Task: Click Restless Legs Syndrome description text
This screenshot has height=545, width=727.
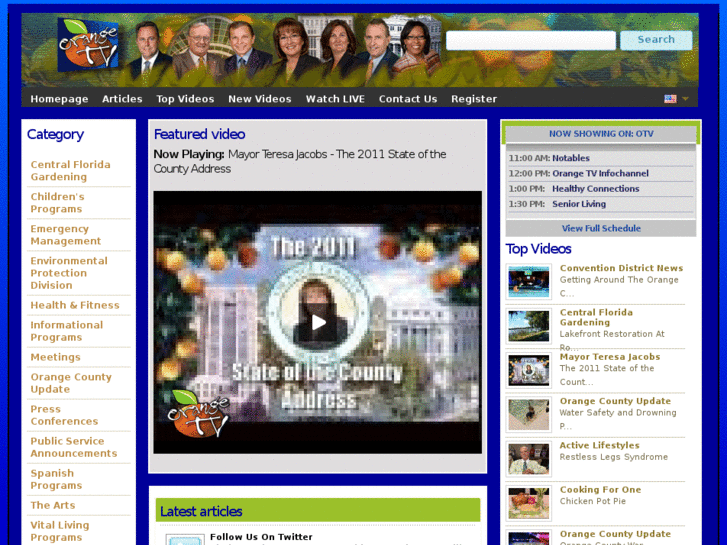Action: click(x=613, y=457)
